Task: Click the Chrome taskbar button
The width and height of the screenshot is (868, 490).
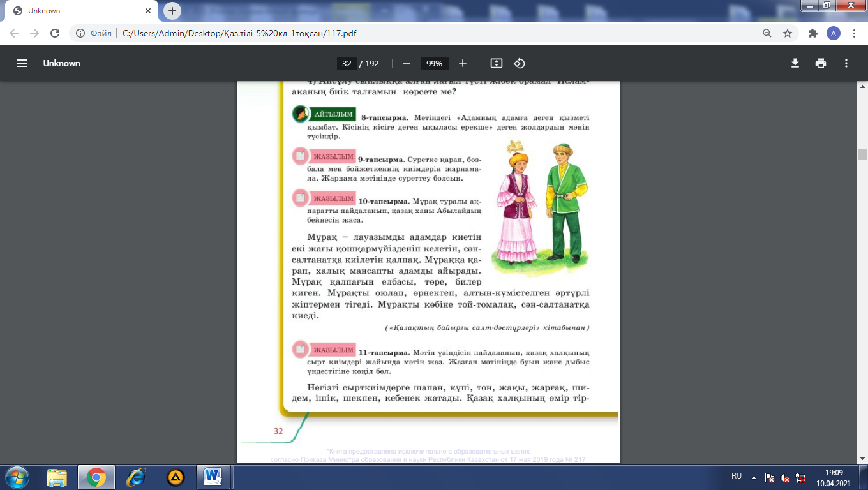Action: [96, 477]
